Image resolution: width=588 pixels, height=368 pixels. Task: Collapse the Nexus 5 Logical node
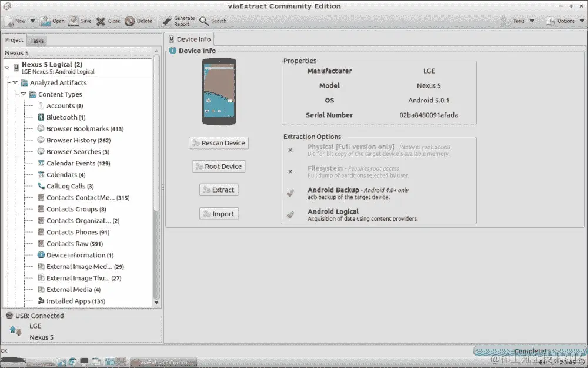tap(6, 68)
